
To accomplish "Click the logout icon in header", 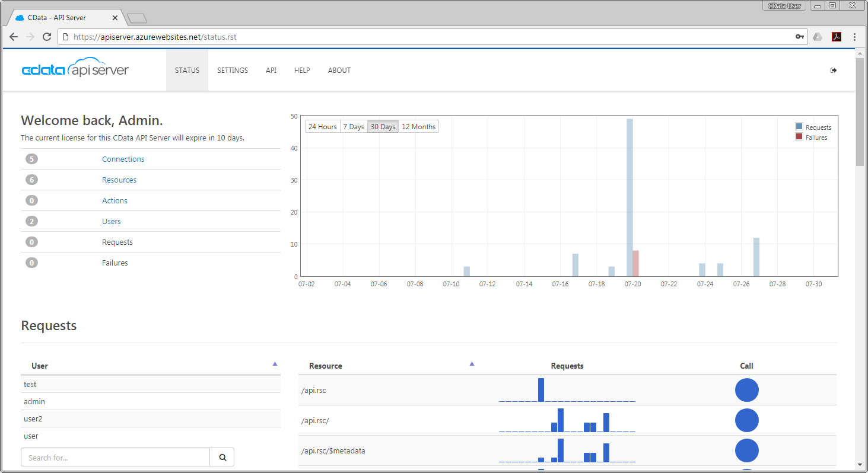I will (x=834, y=71).
